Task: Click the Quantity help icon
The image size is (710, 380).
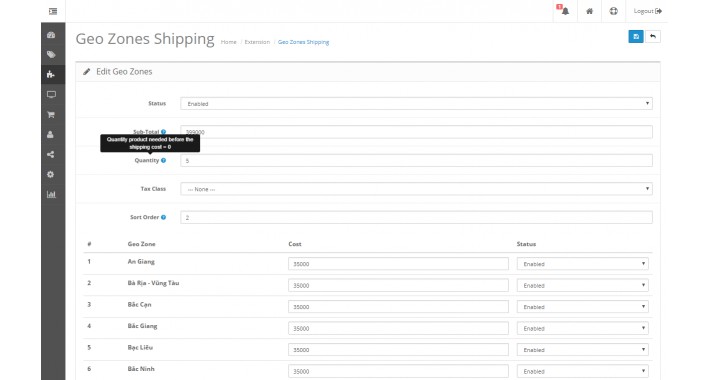Action: (163, 160)
